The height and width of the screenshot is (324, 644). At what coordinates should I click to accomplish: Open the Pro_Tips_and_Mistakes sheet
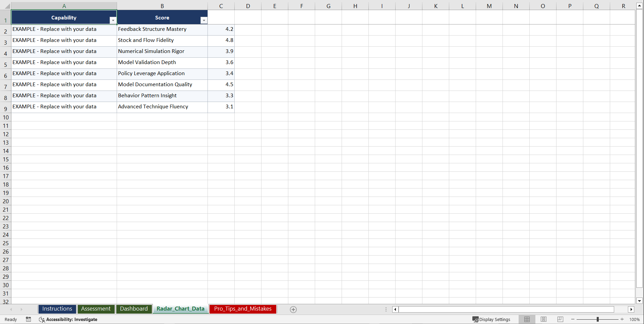pos(242,309)
